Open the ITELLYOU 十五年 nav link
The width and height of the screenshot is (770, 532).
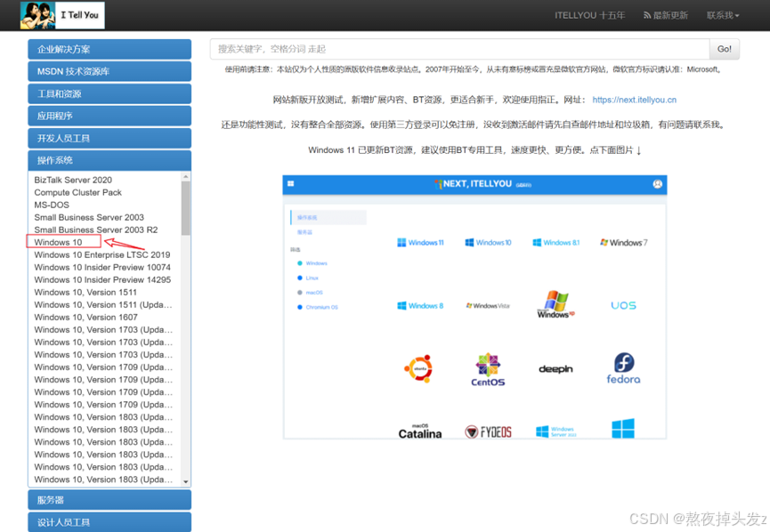tap(589, 15)
